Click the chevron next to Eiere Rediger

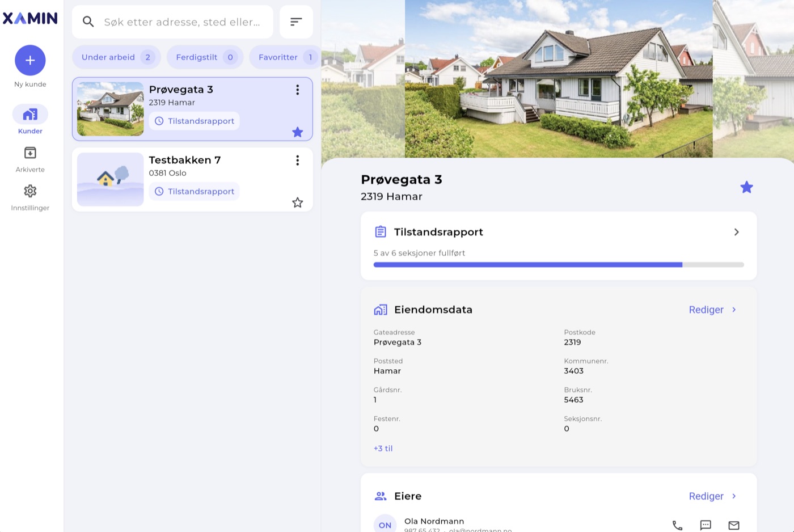click(x=734, y=496)
